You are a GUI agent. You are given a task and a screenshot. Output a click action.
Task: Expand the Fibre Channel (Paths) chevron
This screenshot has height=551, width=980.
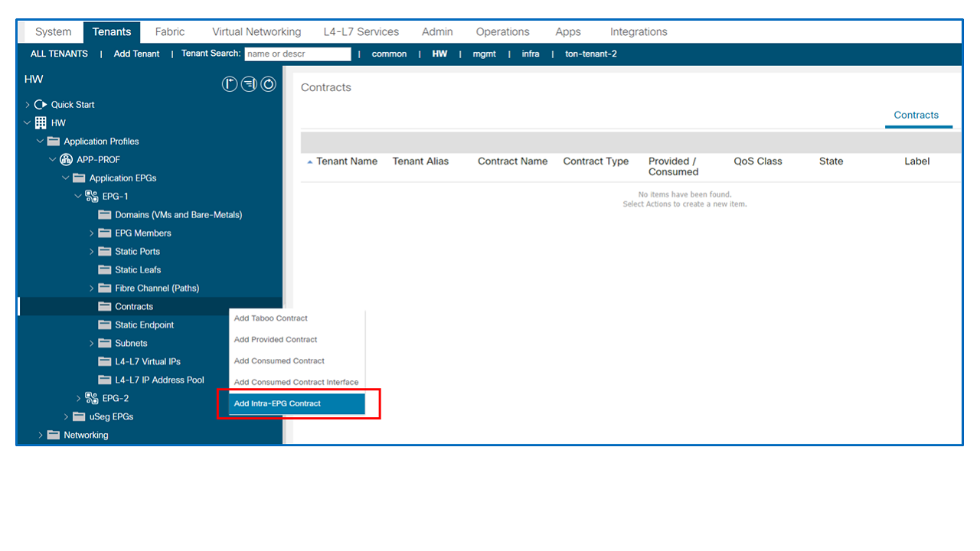[x=91, y=289]
